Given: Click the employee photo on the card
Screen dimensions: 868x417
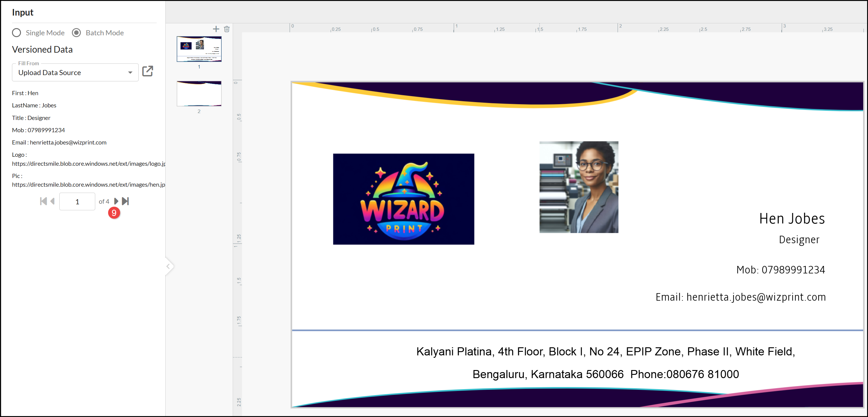Looking at the screenshot, I should (579, 187).
